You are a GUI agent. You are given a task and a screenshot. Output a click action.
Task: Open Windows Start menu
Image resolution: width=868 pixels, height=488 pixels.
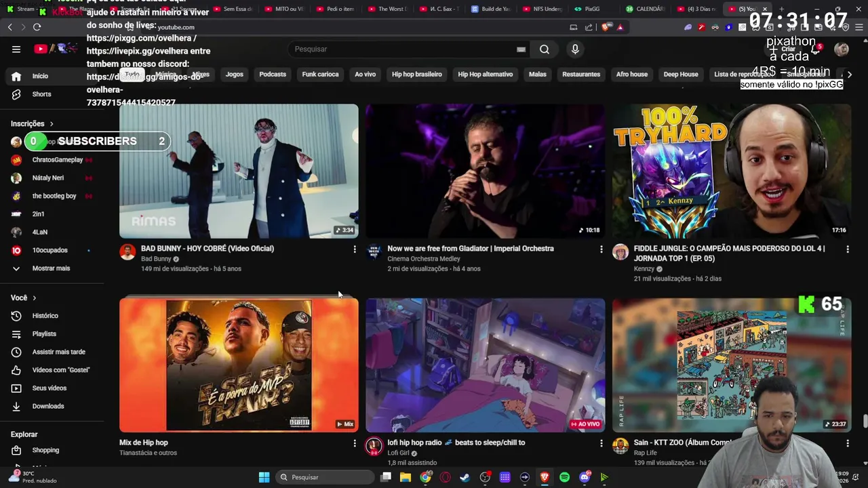(x=264, y=477)
